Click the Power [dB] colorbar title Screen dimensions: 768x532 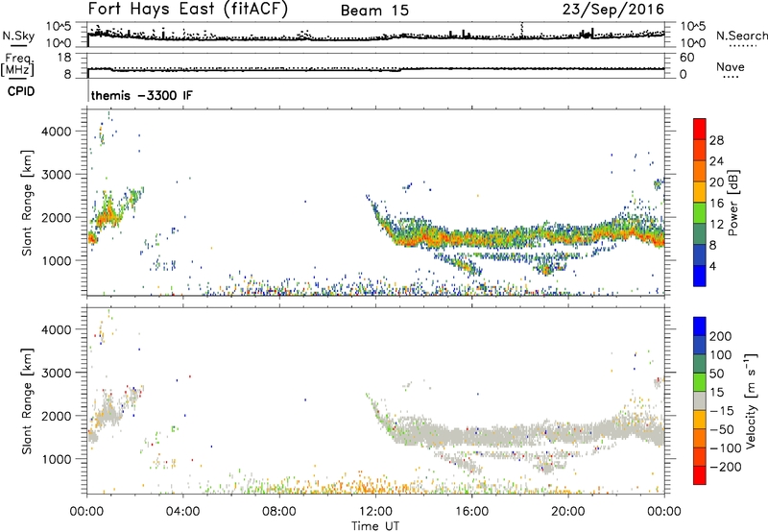pyautogui.click(x=733, y=203)
